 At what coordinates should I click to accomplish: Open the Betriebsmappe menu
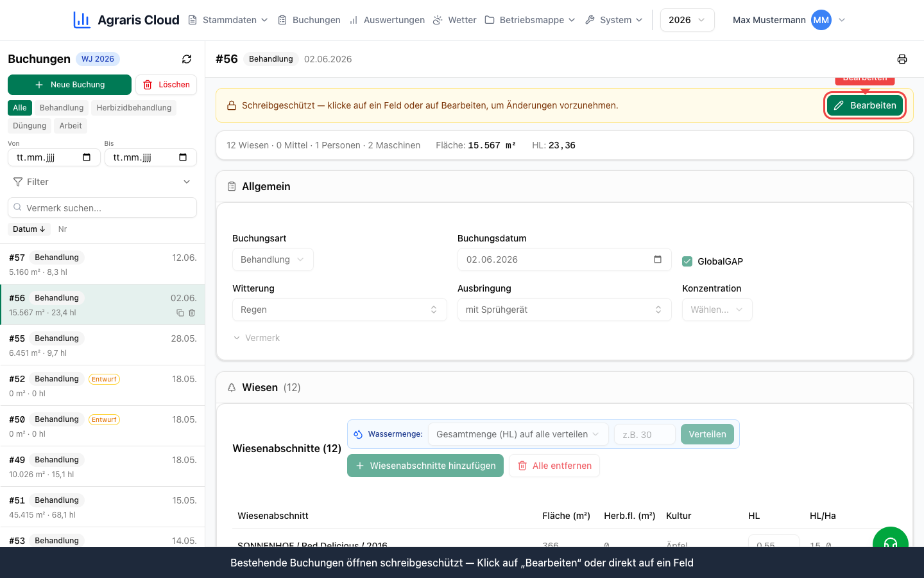pos(530,20)
